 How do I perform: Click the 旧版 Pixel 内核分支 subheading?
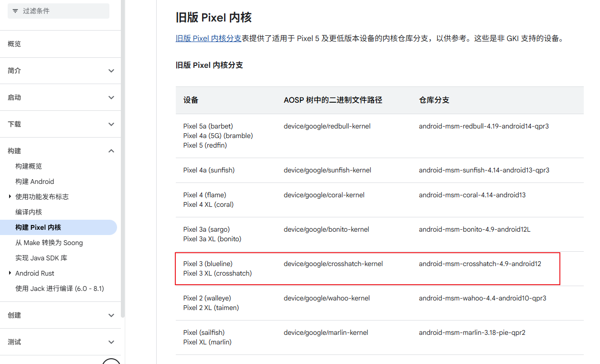pyautogui.click(x=209, y=65)
